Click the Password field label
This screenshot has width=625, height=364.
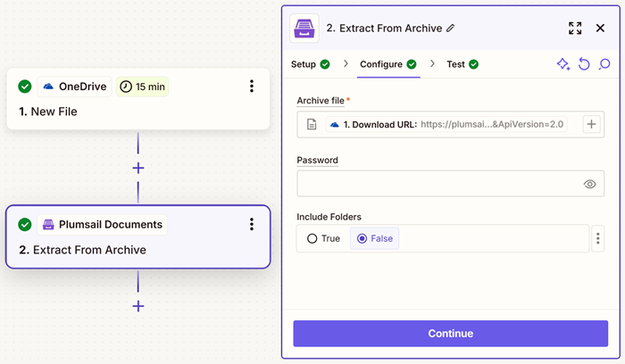pos(317,160)
